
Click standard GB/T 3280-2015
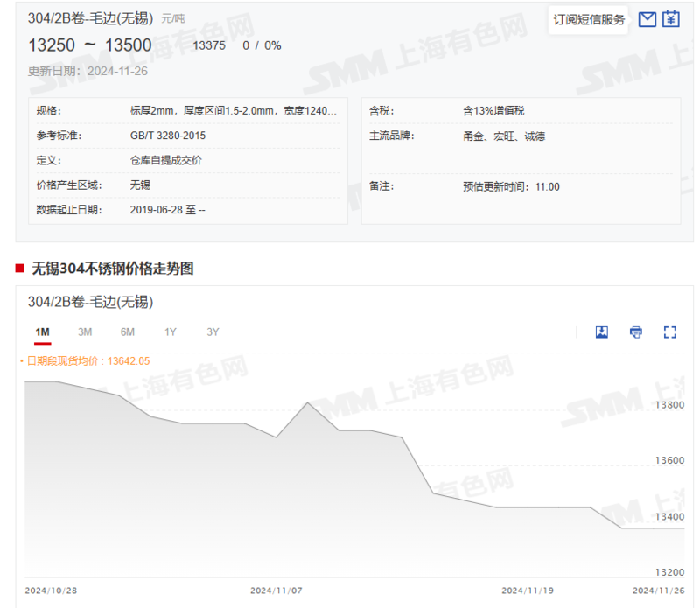point(168,136)
